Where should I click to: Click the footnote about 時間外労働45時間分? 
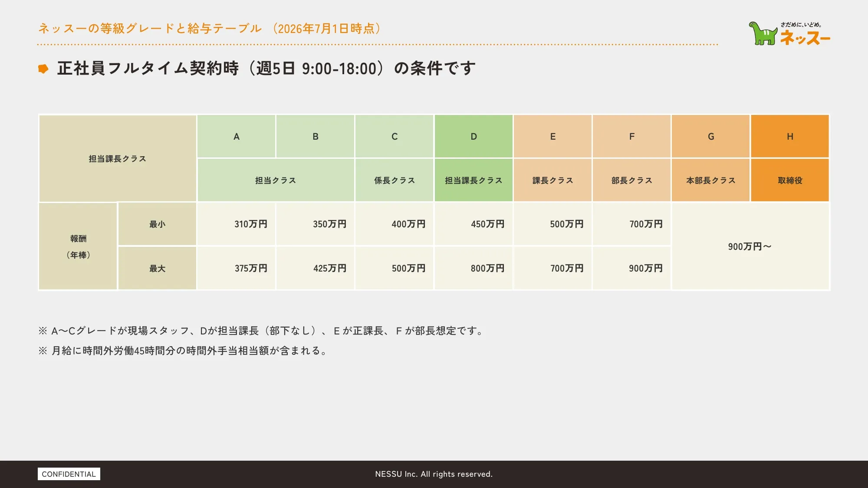click(x=183, y=350)
